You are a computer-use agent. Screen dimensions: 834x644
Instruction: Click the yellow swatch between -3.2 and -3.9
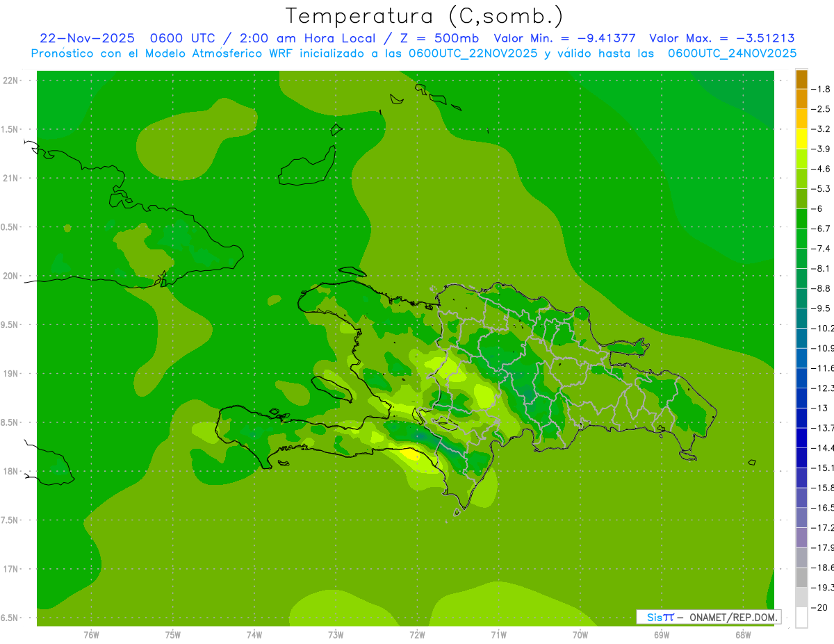801,139
